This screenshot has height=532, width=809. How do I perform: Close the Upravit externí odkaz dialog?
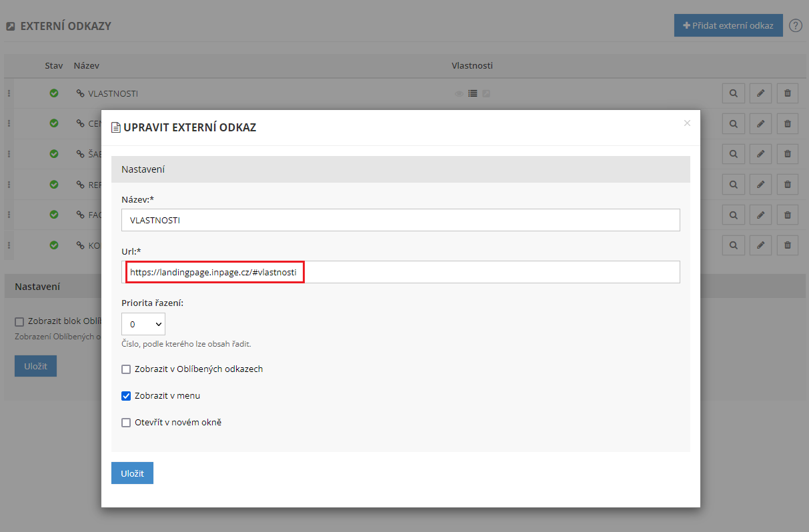coord(687,123)
